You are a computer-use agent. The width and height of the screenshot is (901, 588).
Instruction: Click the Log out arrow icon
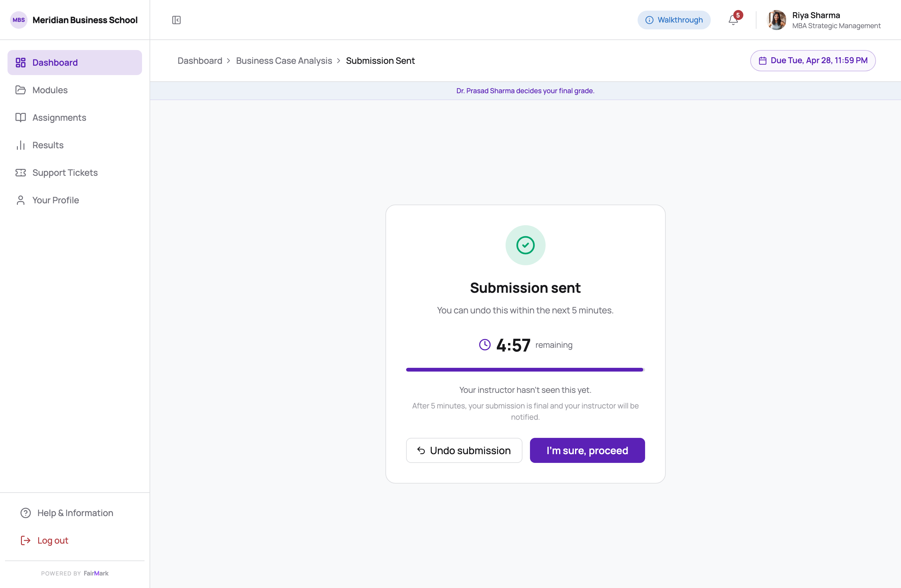tap(25, 541)
